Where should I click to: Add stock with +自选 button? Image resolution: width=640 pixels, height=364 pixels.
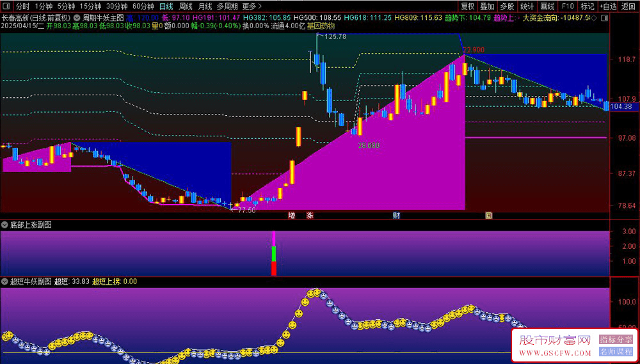click(608, 6)
